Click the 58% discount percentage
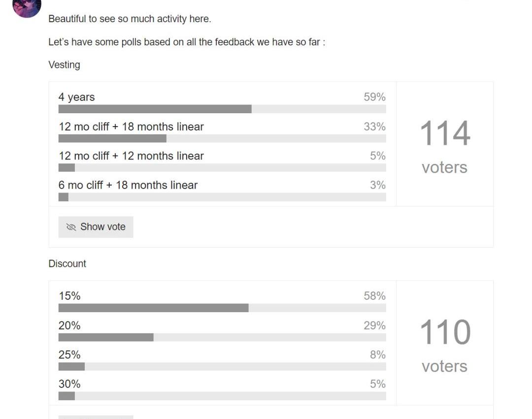Image resolution: width=532 pixels, height=419 pixels. (374, 296)
